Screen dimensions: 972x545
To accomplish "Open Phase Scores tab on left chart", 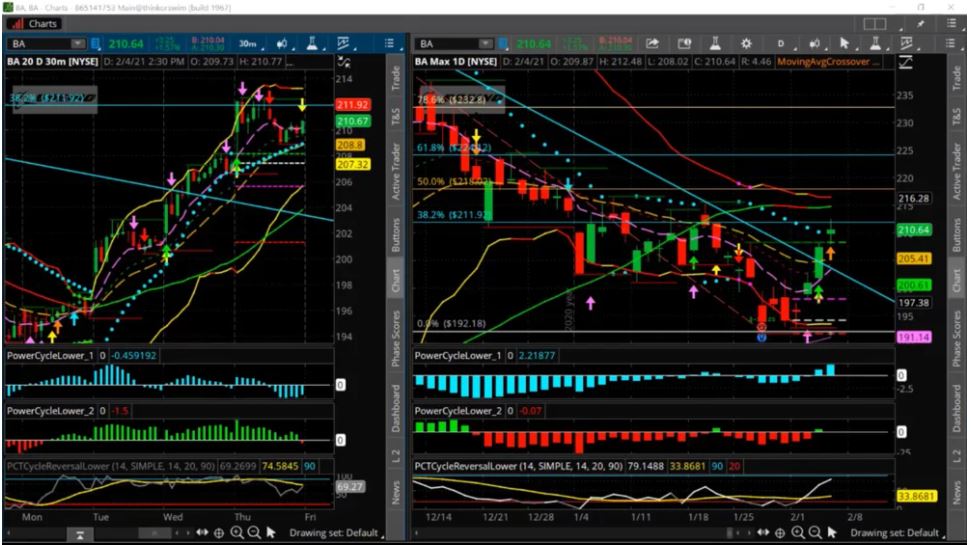I will [x=395, y=338].
